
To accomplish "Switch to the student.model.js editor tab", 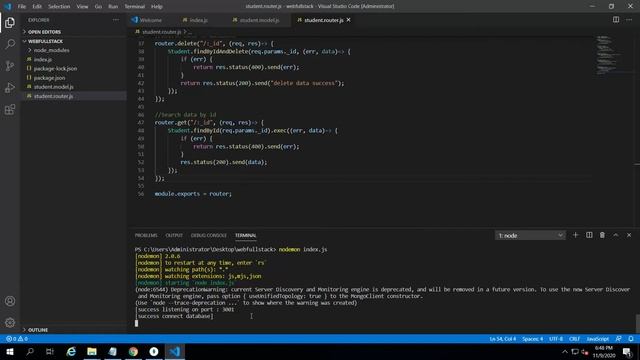I will point(260,20).
